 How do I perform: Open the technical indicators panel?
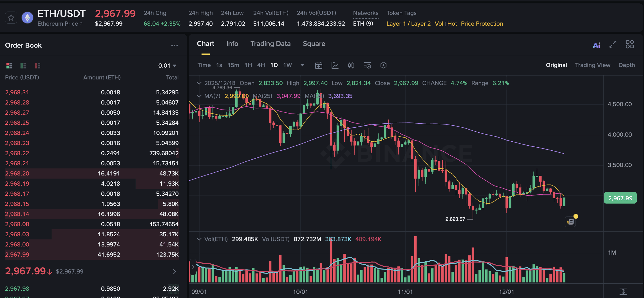(x=335, y=65)
